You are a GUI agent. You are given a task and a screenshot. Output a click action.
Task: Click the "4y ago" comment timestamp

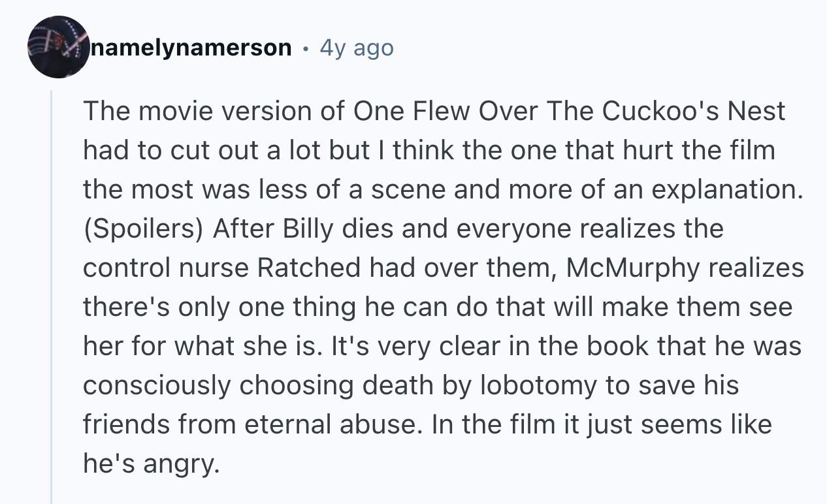click(x=357, y=48)
